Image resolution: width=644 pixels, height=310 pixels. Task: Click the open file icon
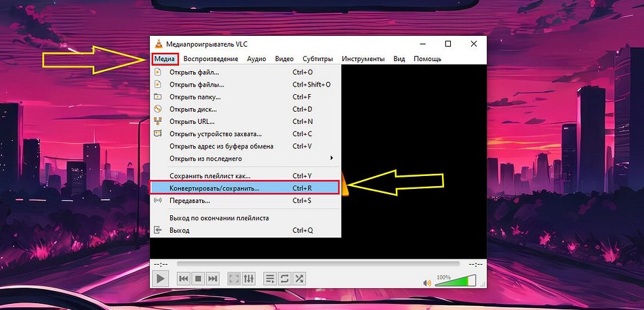click(x=158, y=72)
